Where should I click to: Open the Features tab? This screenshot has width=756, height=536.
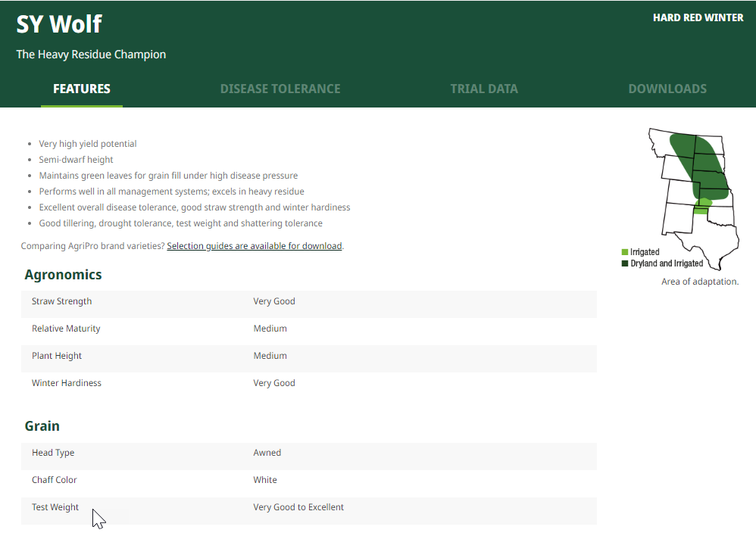coord(82,89)
